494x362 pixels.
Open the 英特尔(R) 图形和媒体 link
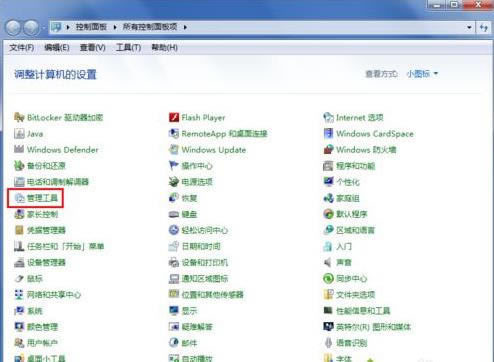pyautogui.click(x=373, y=327)
